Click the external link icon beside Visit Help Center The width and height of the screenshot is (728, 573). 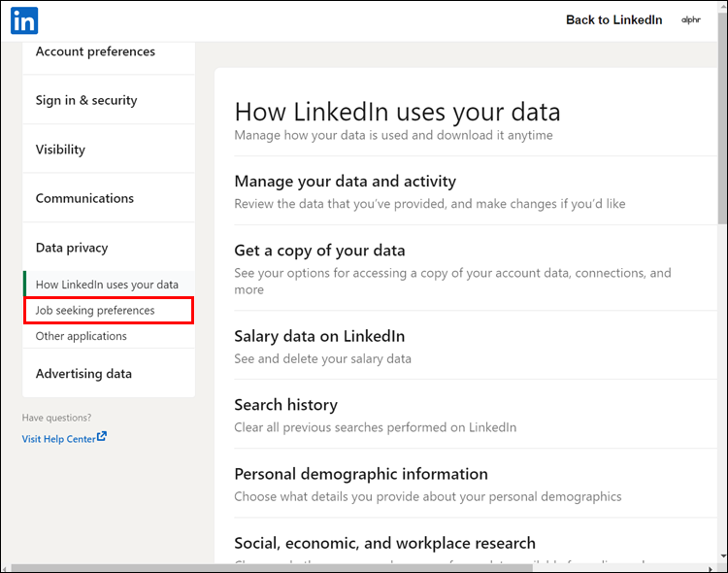(102, 437)
